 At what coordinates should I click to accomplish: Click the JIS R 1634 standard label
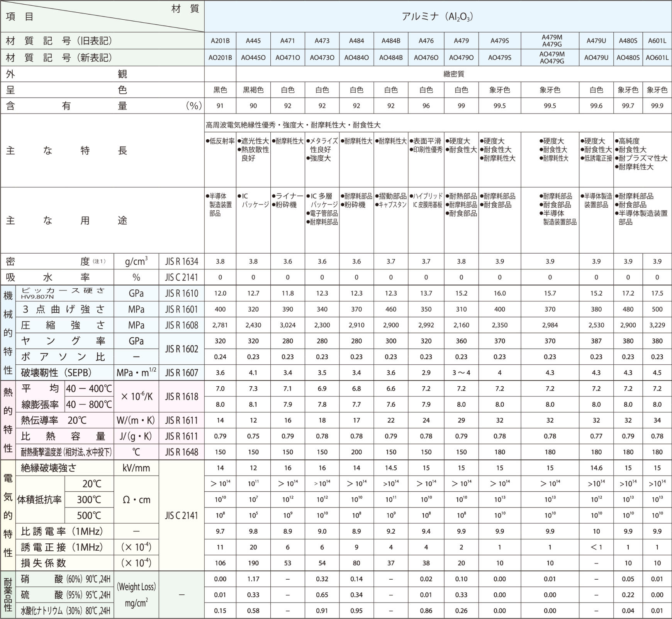[x=182, y=262]
